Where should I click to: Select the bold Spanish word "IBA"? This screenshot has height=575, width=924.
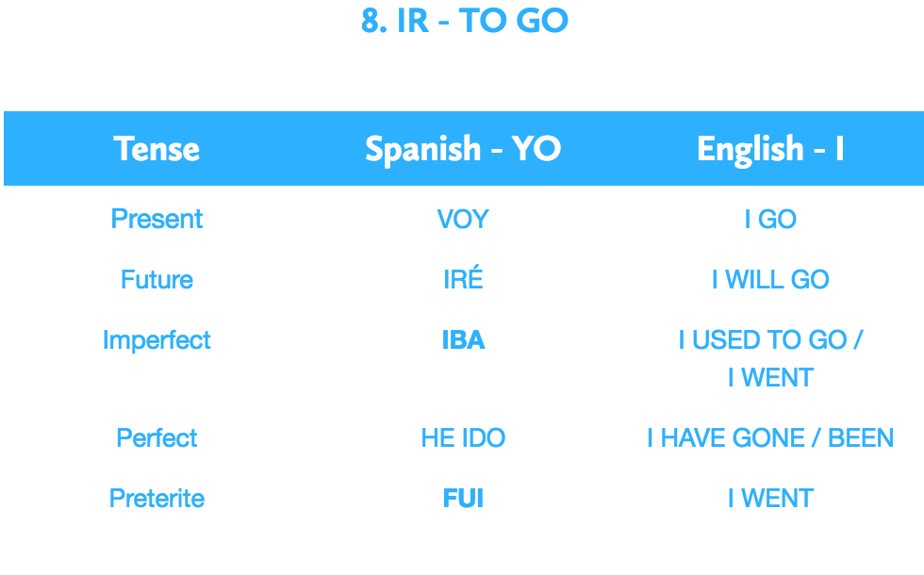[463, 340]
